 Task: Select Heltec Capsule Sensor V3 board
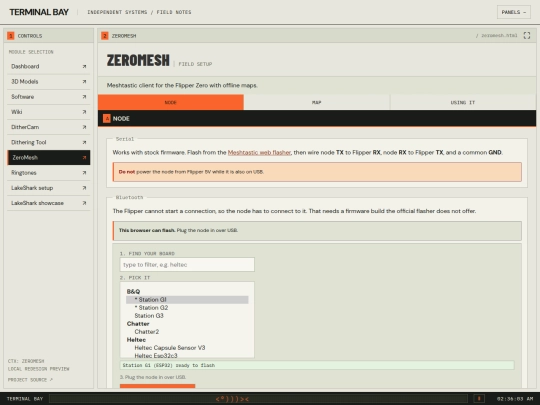coord(187,348)
